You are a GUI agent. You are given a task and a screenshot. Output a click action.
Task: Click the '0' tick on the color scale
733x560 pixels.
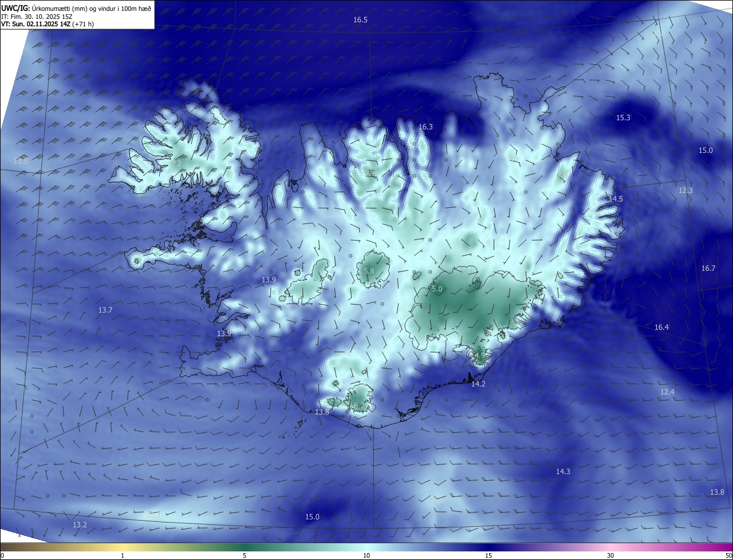tap(2, 555)
